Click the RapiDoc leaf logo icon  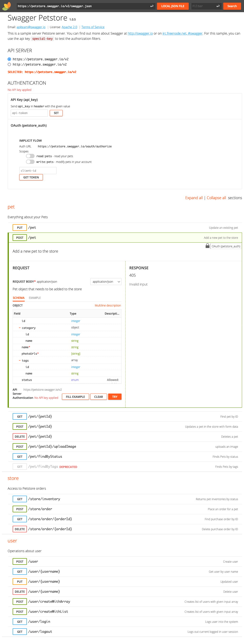7,6
